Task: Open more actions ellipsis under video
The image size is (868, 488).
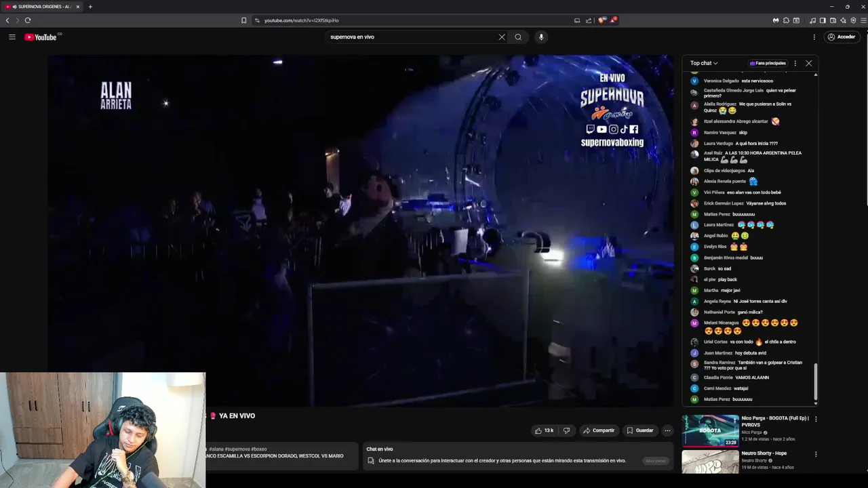Action: [x=667, y=430]
